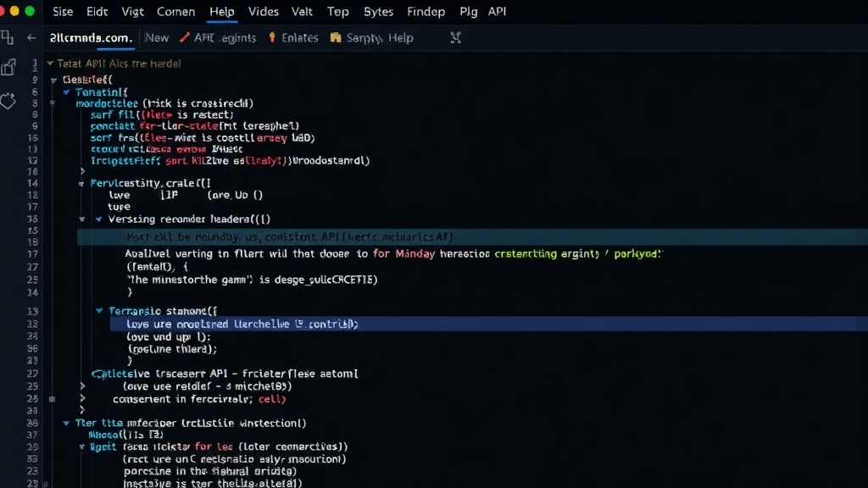868x488 pixels.
Task: Click the '(ove und up l);' line
Action: [x=169, y=337]
